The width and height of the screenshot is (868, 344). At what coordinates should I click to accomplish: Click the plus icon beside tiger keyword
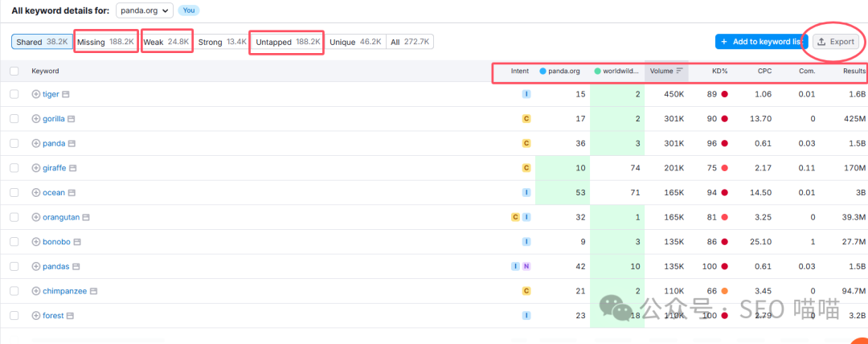[x=35, y=94]
